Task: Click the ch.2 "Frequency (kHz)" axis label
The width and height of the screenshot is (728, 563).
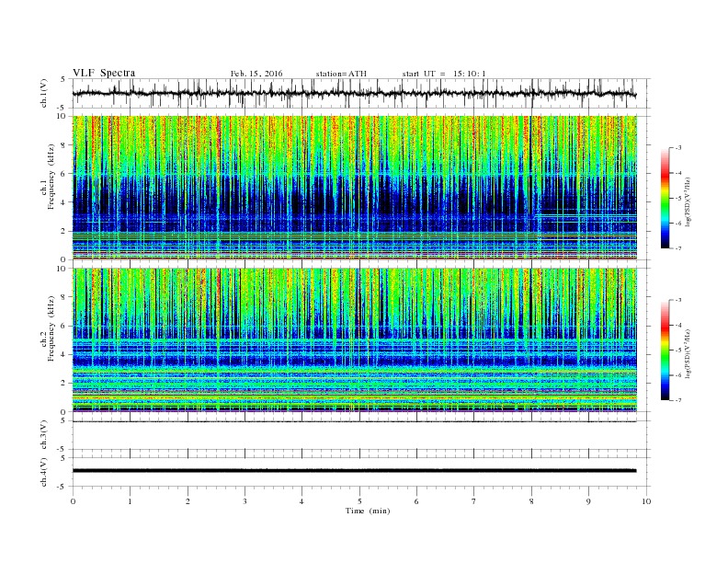Action: (x=51, y=327)
